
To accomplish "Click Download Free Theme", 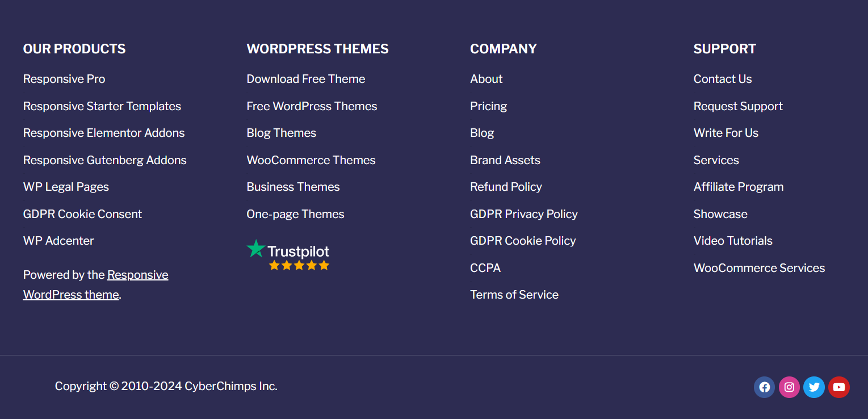I will pos(306,79).
